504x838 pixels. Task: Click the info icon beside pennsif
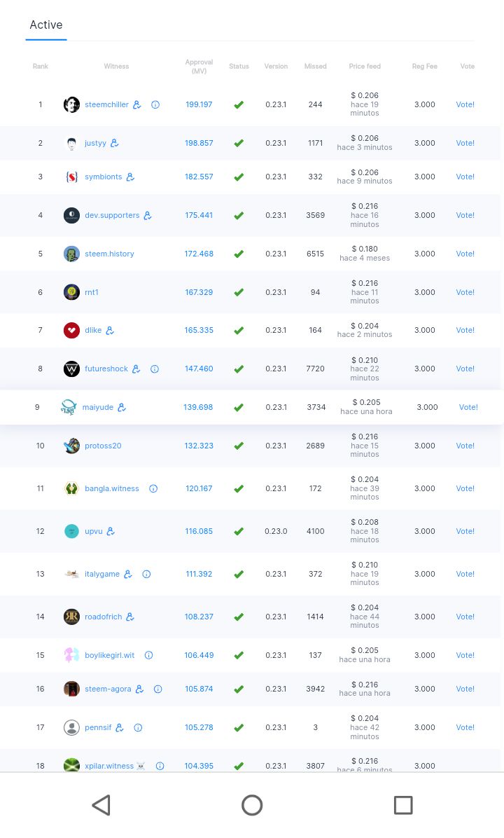[138, 727]
